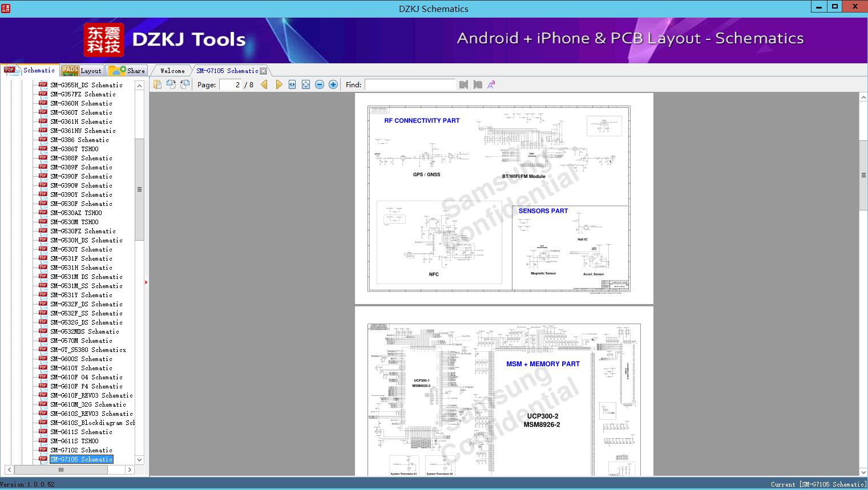Click the copy page icon in toolbar
This screenshot has width=868, height=490.
158,84
